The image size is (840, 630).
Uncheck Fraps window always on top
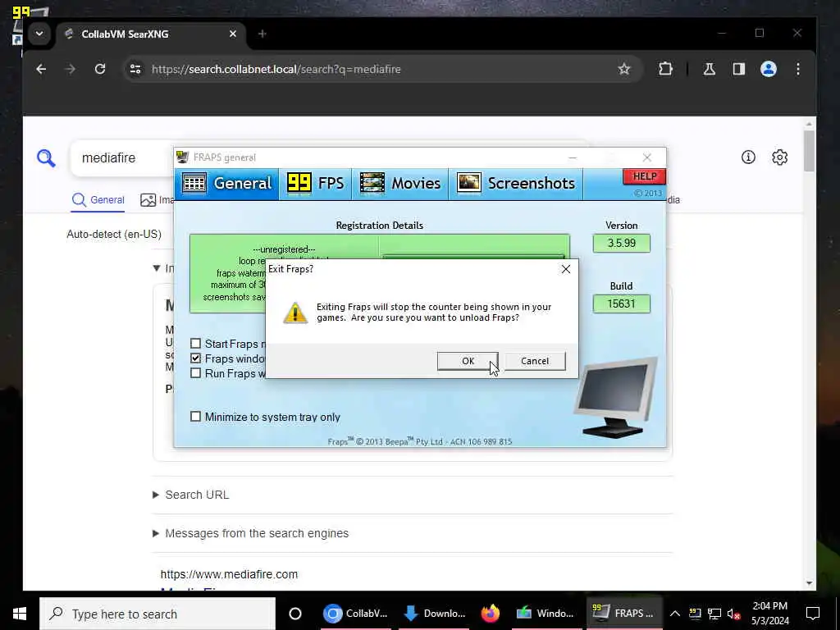pos(195,358)
